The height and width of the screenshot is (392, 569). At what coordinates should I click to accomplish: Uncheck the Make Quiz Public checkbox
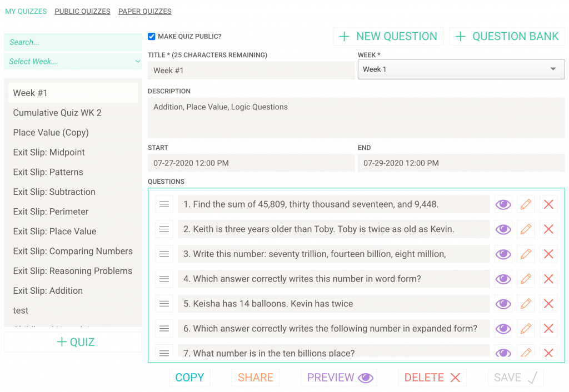152,37
